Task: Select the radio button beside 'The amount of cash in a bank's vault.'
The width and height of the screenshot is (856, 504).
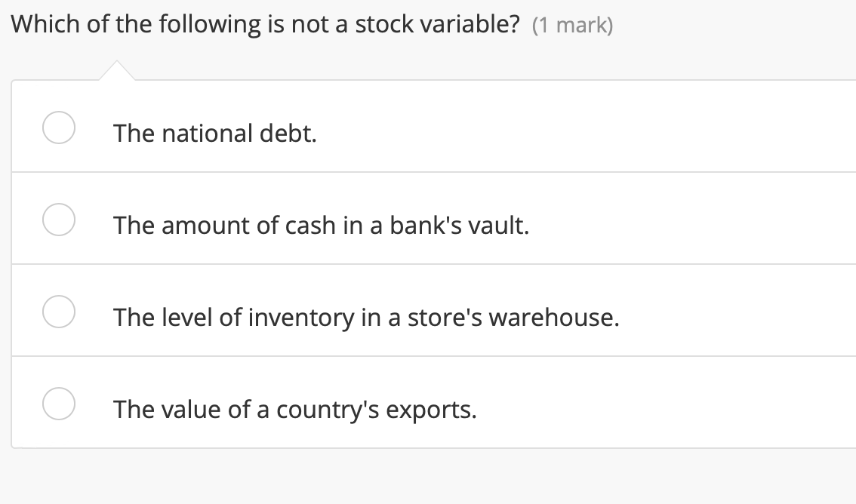Action: [59, 220]
